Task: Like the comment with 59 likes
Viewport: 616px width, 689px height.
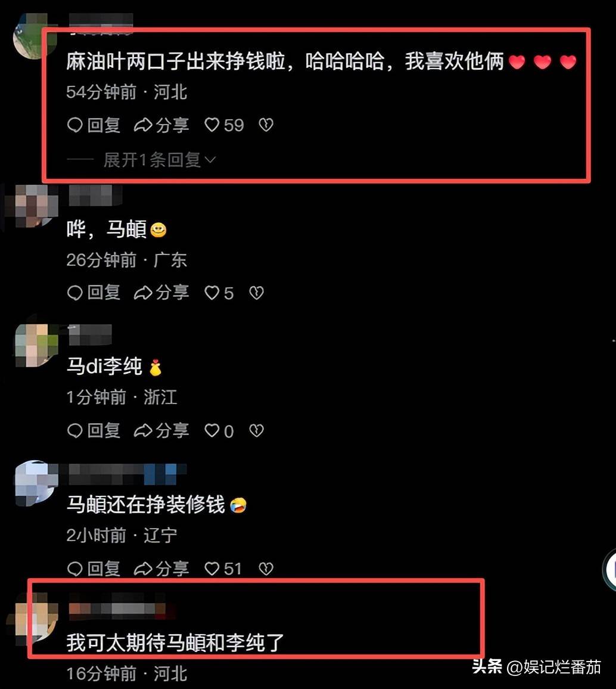Action: point(224,125)
